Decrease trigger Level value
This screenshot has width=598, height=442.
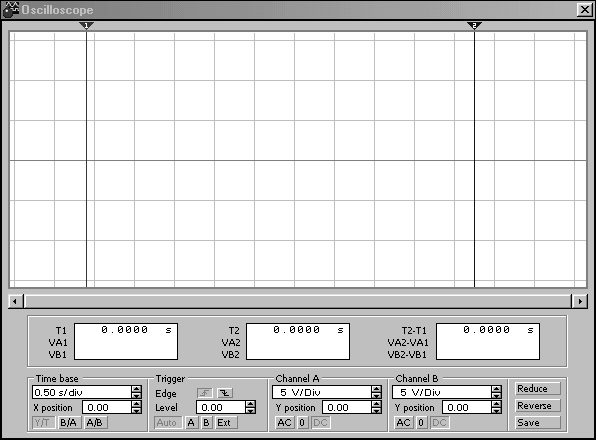coord(251,411)
